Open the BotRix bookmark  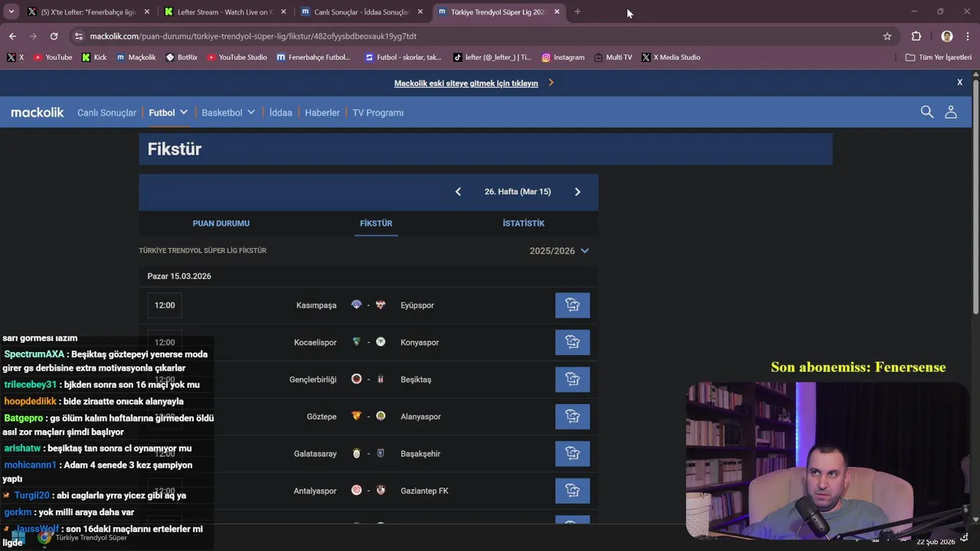[181, 57]
